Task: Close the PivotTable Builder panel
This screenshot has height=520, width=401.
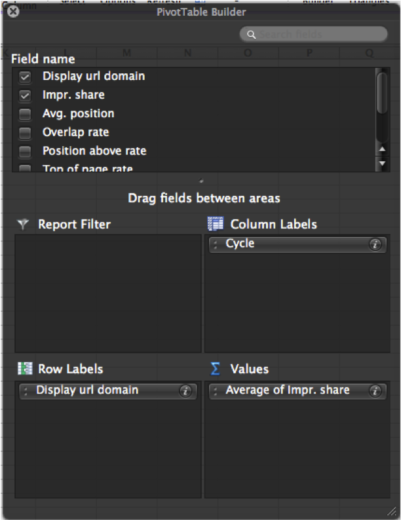Action: pos(13,12)
